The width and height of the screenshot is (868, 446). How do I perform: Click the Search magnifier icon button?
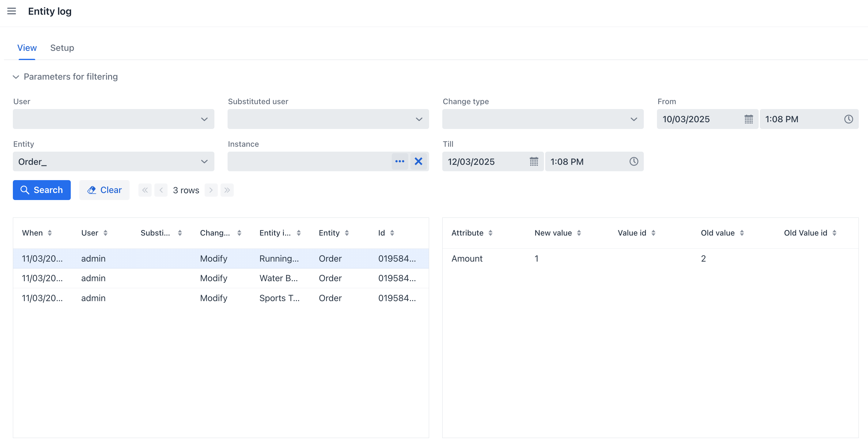(x=25, y=190)
